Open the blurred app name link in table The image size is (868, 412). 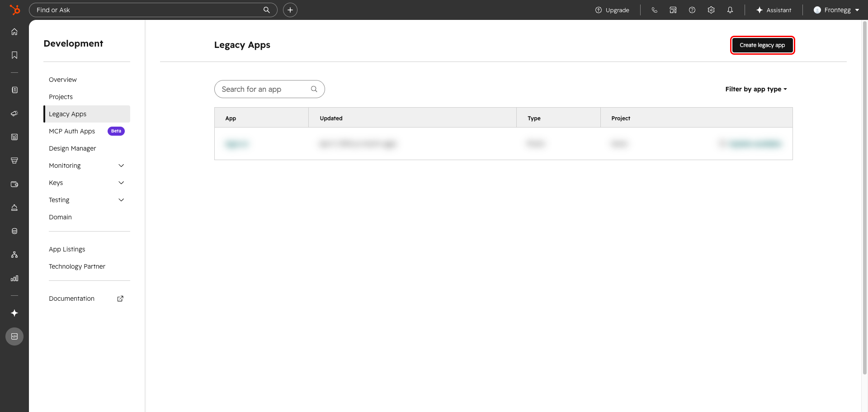point(236,144)
